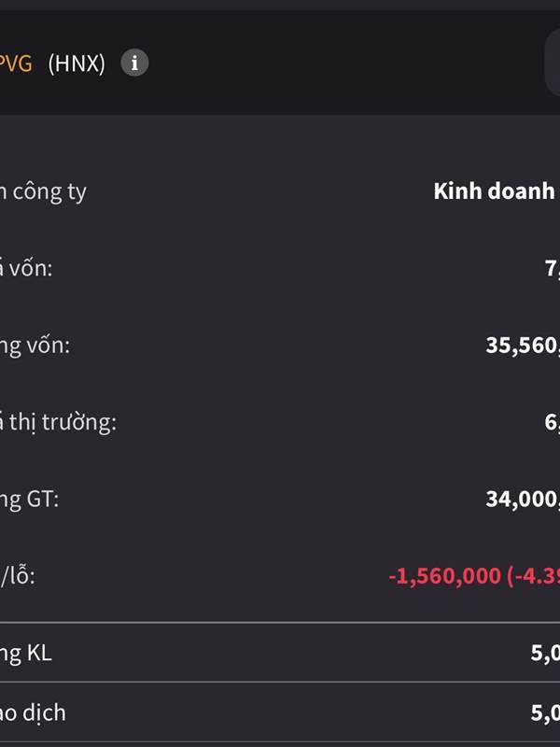Image resolution: width=560 pixels, height=747 pixels.
Task: Tap the 'KL' total volume row label
Action: coord(26,653)
